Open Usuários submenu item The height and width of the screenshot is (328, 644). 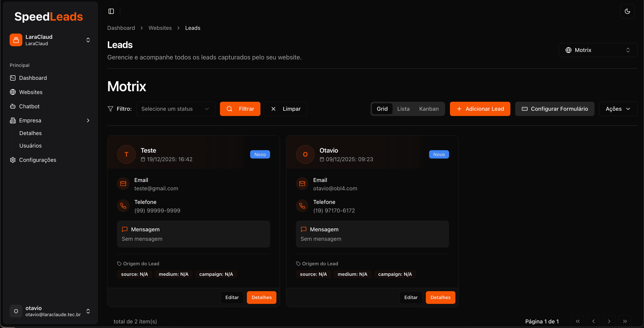click(x=30, y=146)
